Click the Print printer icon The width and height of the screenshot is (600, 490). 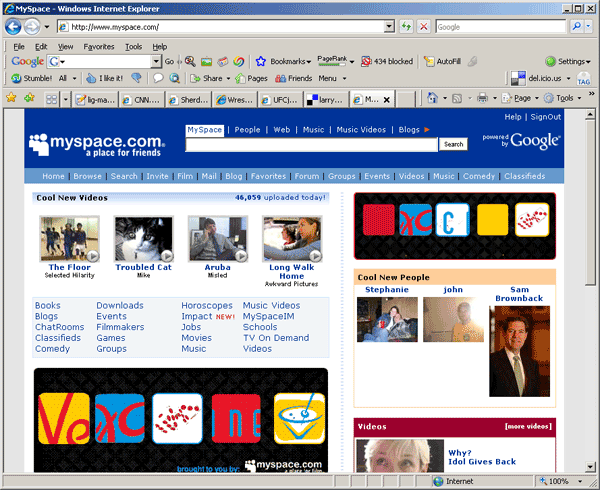click(483, 98)
